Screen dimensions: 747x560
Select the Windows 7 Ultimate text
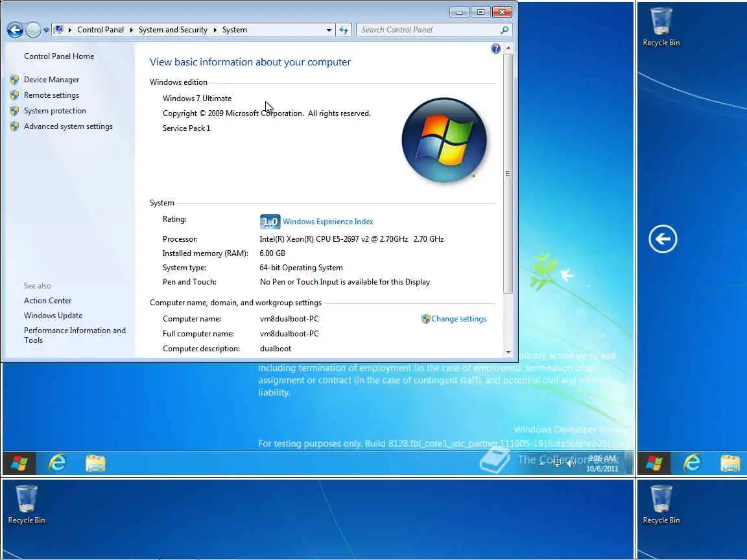tap(196, 99)
